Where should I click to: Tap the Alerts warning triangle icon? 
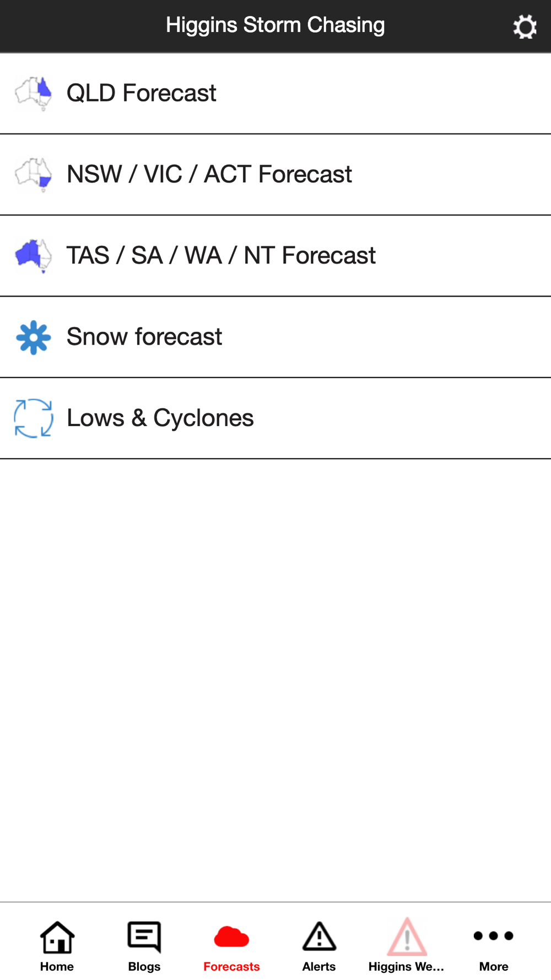pos(319,936)
